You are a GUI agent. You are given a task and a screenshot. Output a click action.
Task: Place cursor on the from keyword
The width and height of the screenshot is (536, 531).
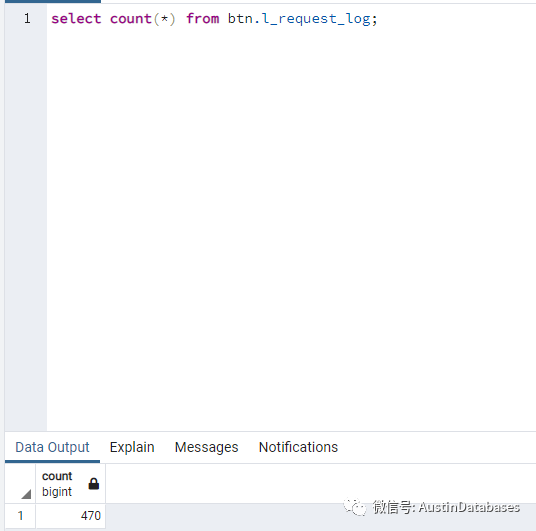(x=203, y=18)
